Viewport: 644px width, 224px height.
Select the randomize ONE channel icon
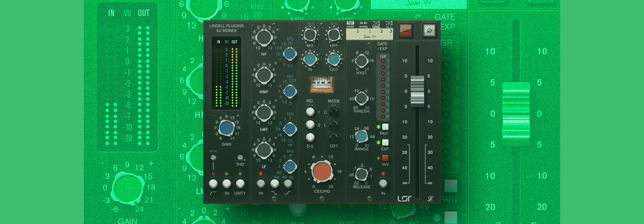tap(376, 25)
